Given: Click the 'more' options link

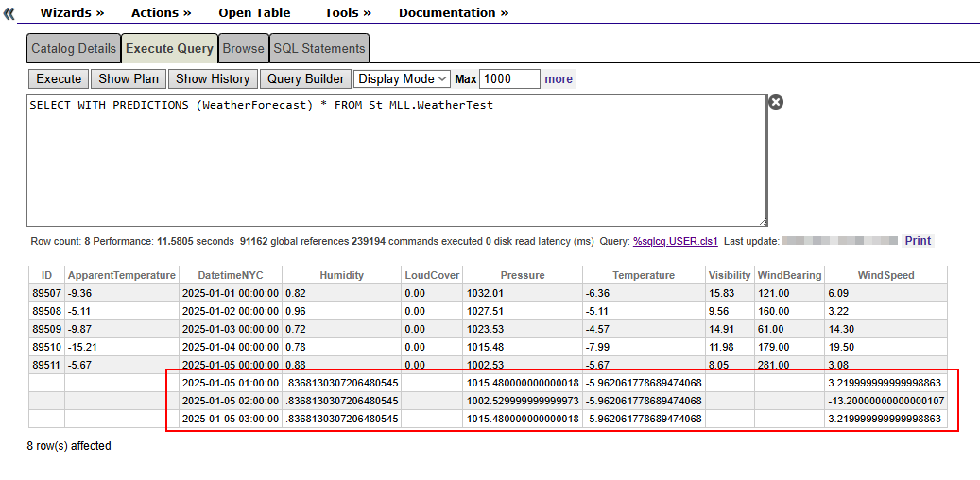Looking at the screenshot, I should pos(559,79).
